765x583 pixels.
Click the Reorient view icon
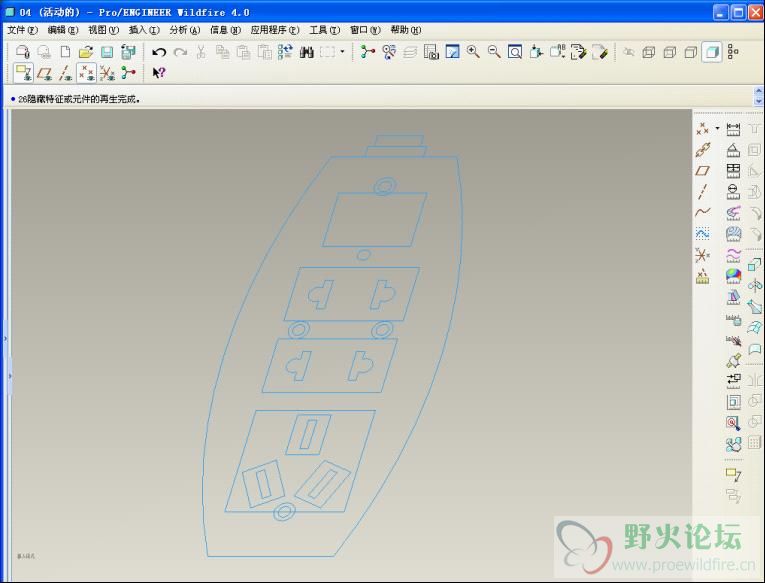click(536, 52)
